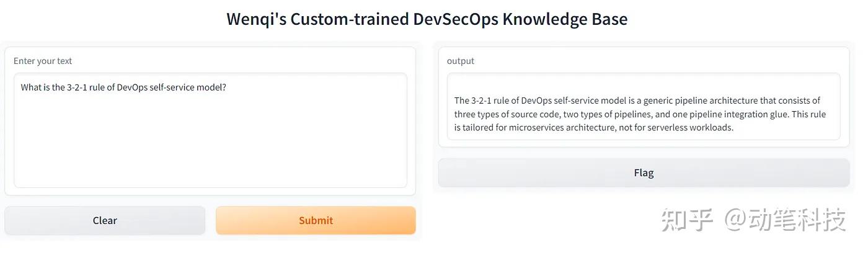Click the first line of the output answer
Screen dimensions: 868x255
[637, 101]
